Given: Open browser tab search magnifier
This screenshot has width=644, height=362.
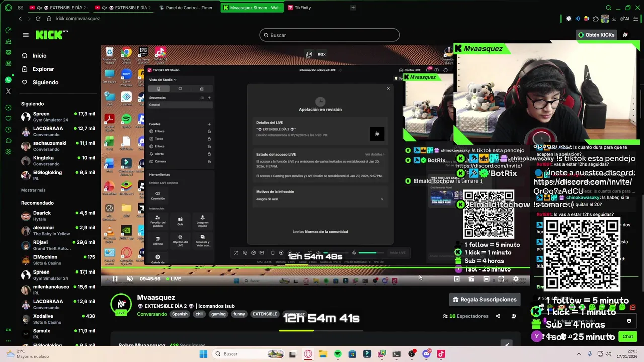Looking at the screenshot, I should (x=608, y=8).
